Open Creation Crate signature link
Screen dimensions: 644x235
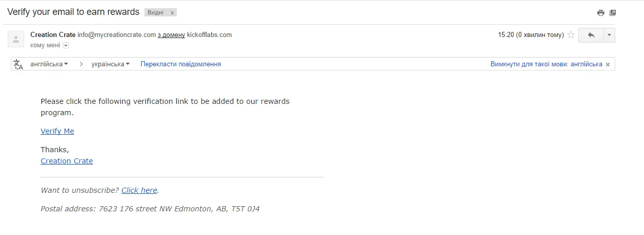point(67,161)
